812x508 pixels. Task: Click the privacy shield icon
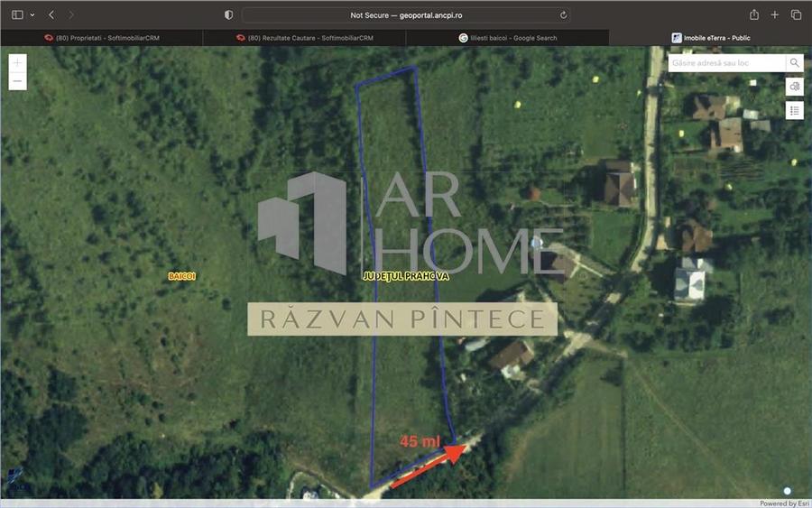228,15
